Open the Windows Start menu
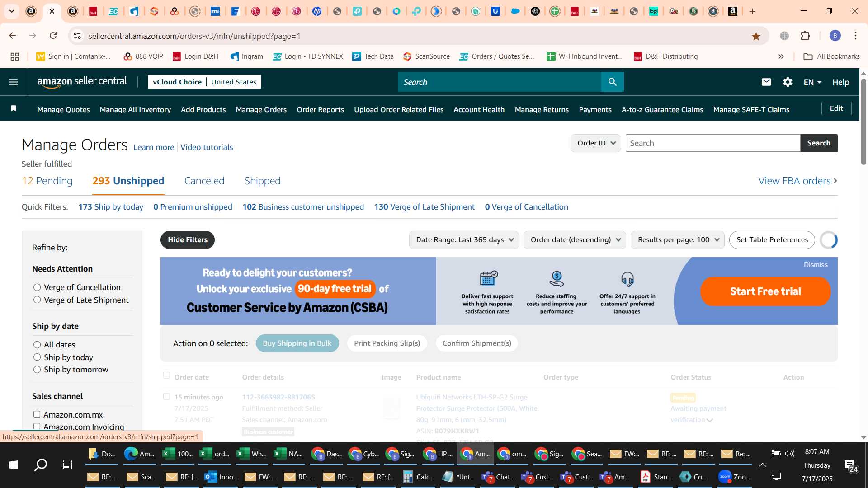Image resolution: width=868 pixels, height=488 pixels. (14, 465)
